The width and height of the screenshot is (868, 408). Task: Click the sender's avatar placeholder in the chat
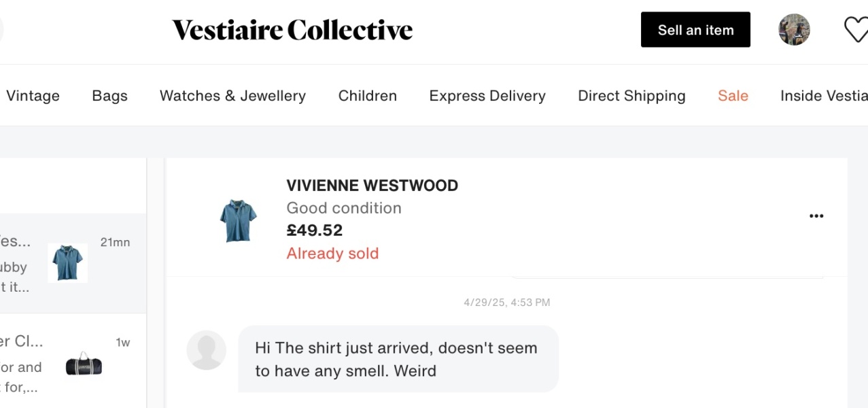(206, 350)
